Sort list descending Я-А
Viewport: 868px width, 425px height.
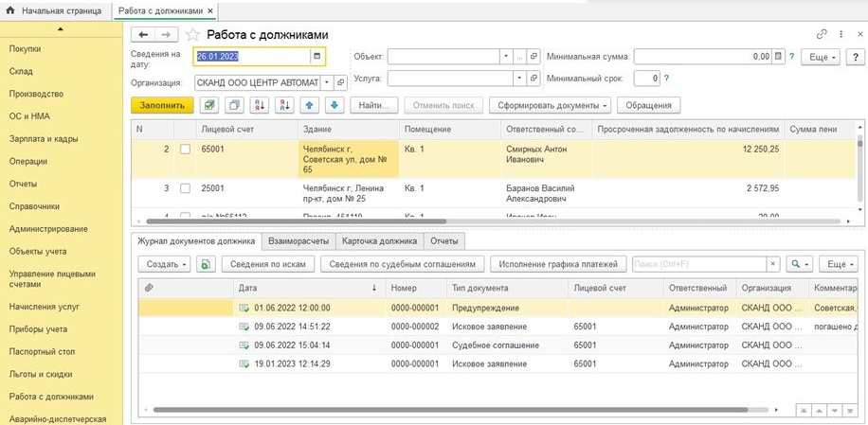(284, 105)
